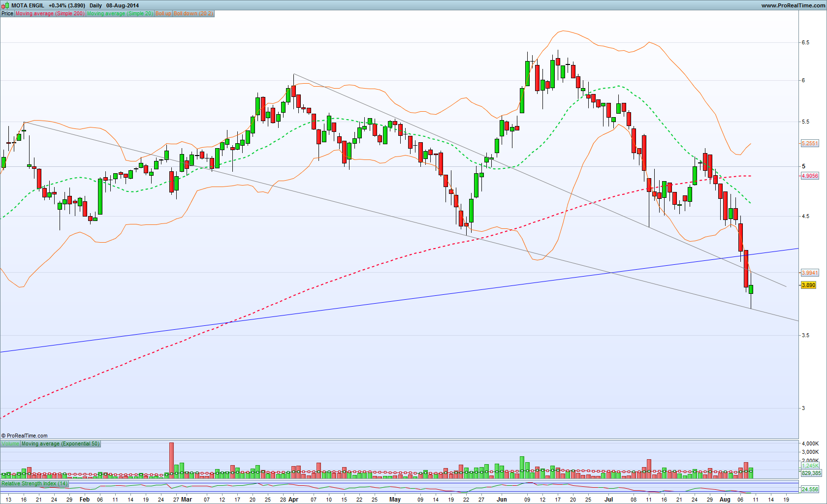The image size is (827, 504).
Task: Click the Apr month label on time axis
Action: (293, 499)
